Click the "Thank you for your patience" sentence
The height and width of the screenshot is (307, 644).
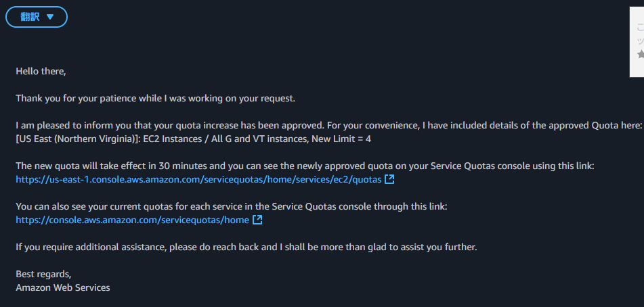point(155,98)
